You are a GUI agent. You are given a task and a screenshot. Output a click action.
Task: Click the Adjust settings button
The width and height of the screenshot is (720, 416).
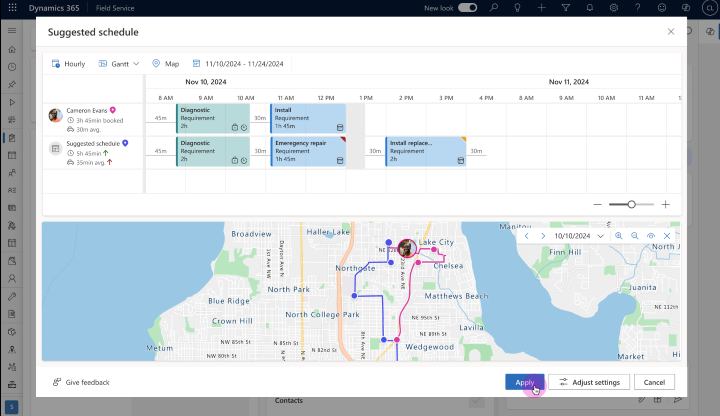click(589, 382)
